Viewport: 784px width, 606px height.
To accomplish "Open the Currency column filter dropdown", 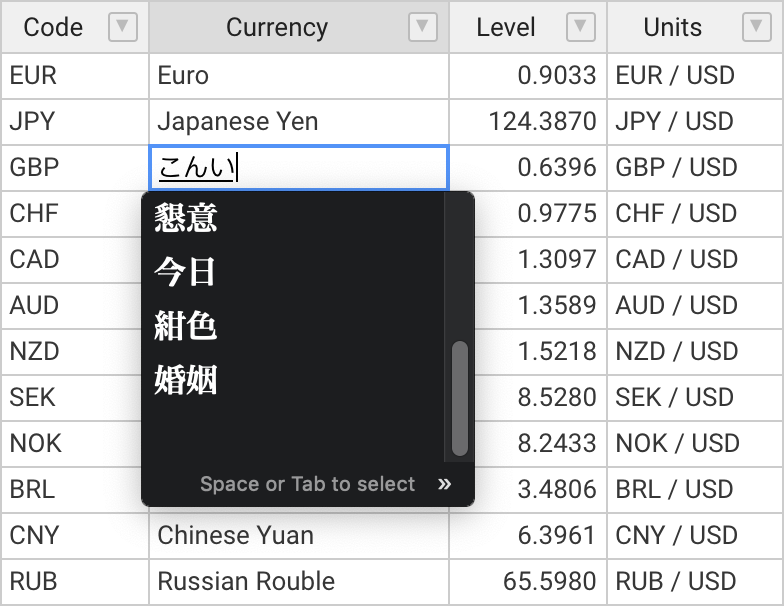I will tap(422, 27).
